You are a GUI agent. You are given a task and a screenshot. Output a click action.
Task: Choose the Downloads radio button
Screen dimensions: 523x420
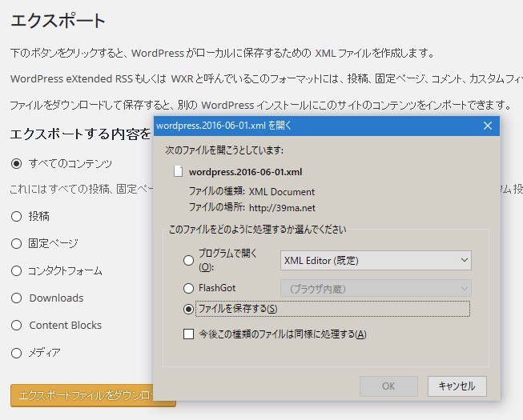16,298
